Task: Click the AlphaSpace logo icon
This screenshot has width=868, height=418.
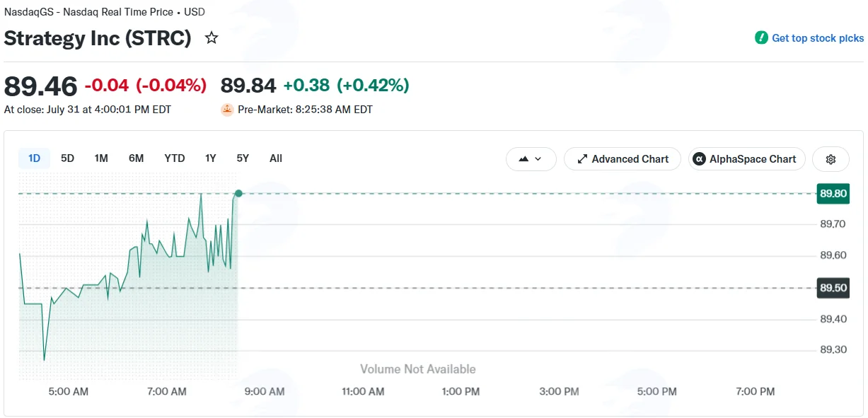Action: point(699,159)
